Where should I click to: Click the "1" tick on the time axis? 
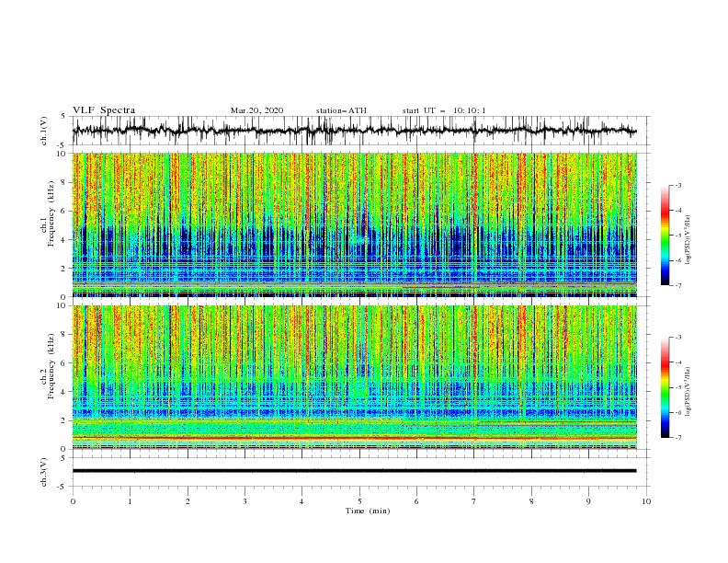(130, 501)
